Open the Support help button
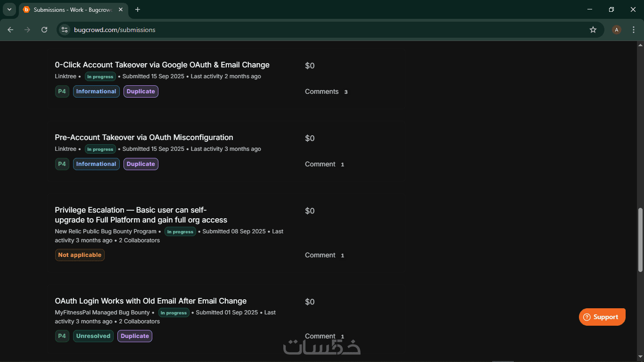 [602, 317]
